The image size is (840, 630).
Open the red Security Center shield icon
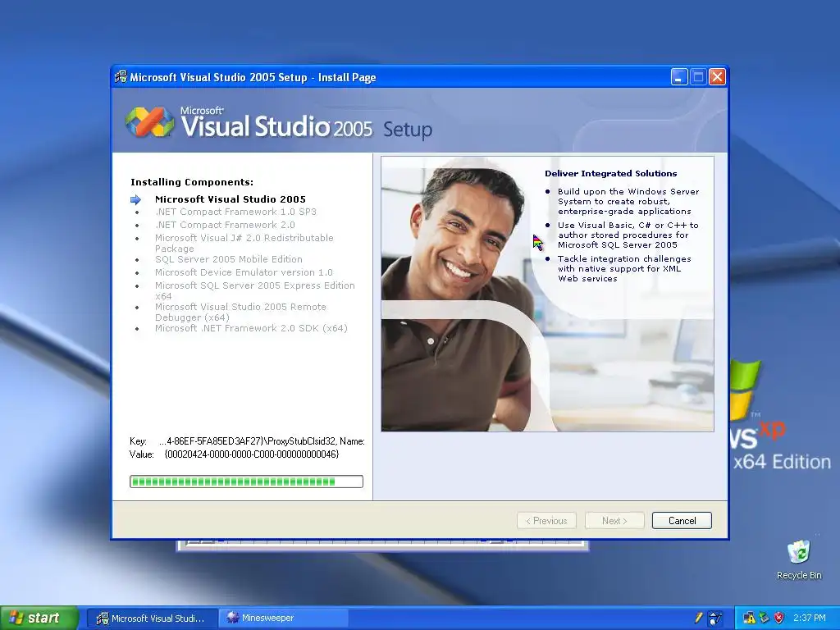(779, 619)
